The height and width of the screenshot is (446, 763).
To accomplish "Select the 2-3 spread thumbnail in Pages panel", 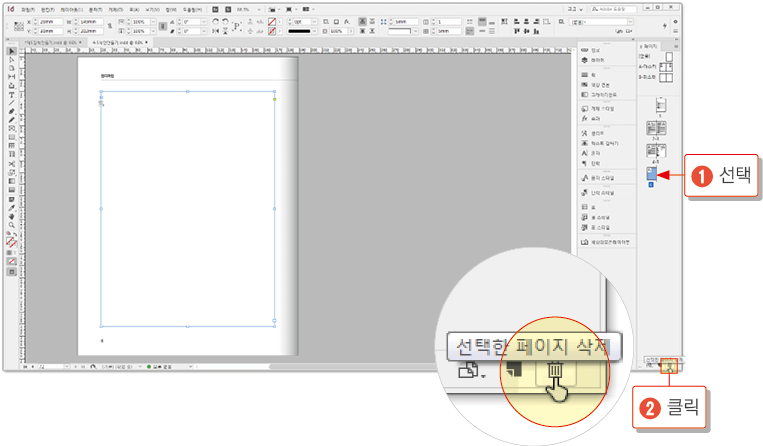I will [x=656, y=128].
